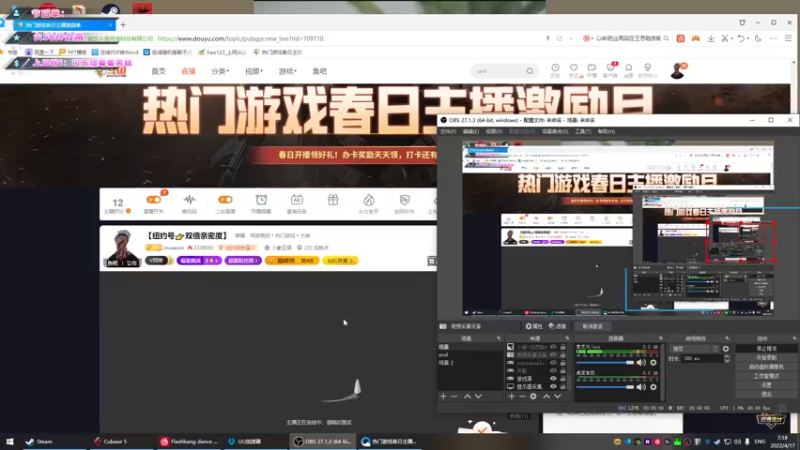Go to 首页 tab on Douyu
Viewport: 800px width, 450px height.
tap(158, 71)
